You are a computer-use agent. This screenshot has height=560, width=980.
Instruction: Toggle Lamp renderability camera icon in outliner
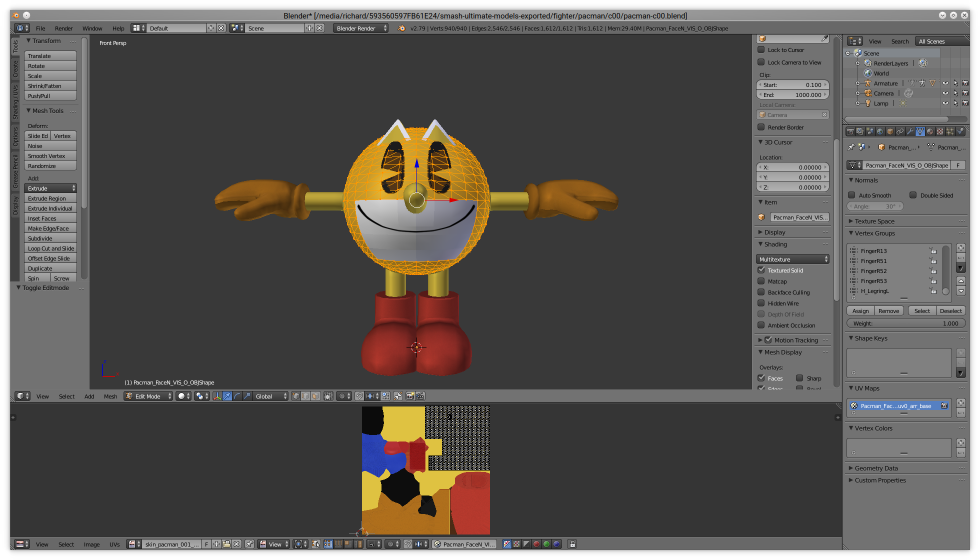965,103
